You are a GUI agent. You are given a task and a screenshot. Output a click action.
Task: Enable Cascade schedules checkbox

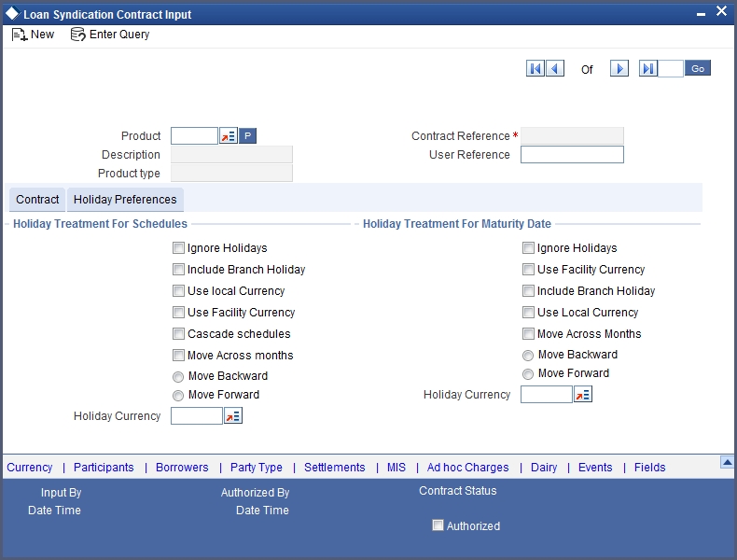coord(178,334)
